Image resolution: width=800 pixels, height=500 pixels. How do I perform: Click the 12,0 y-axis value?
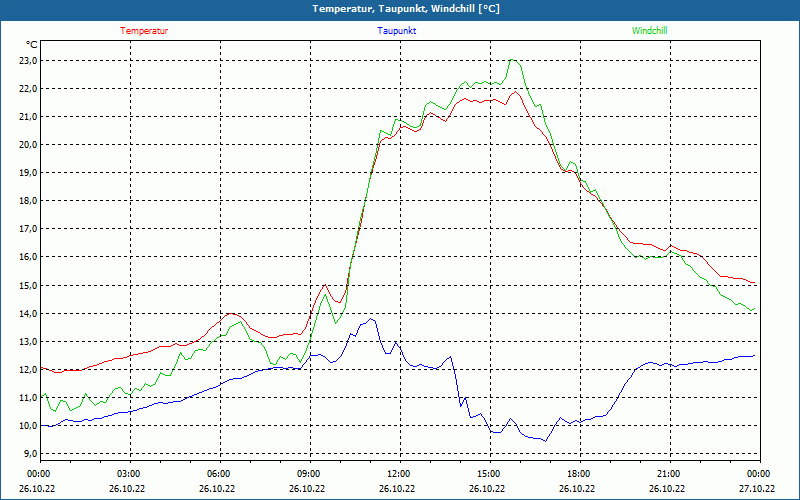(x=28, y=370)
